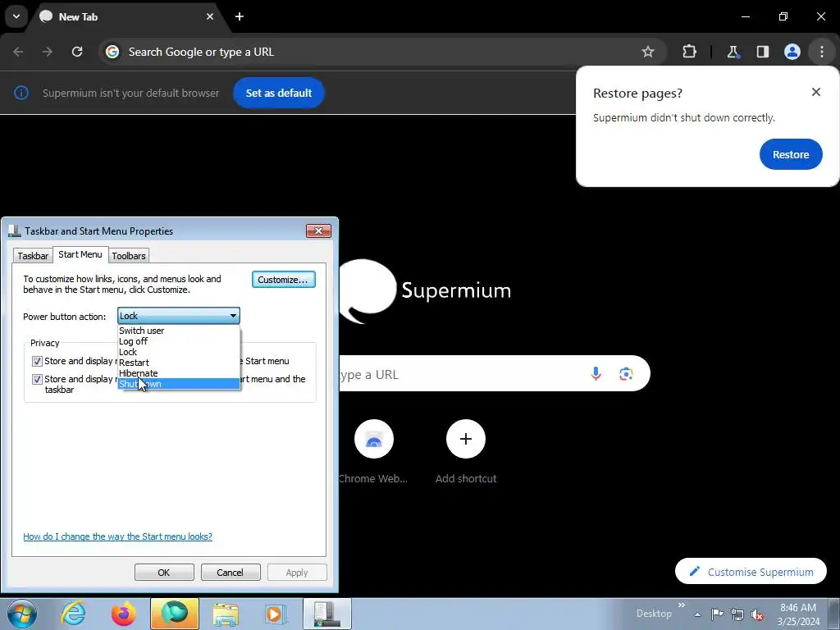The width and height of the screenshot is (840, 630).
Task: Launch Internet Explorer from taskbar
Action: point(73,614)
